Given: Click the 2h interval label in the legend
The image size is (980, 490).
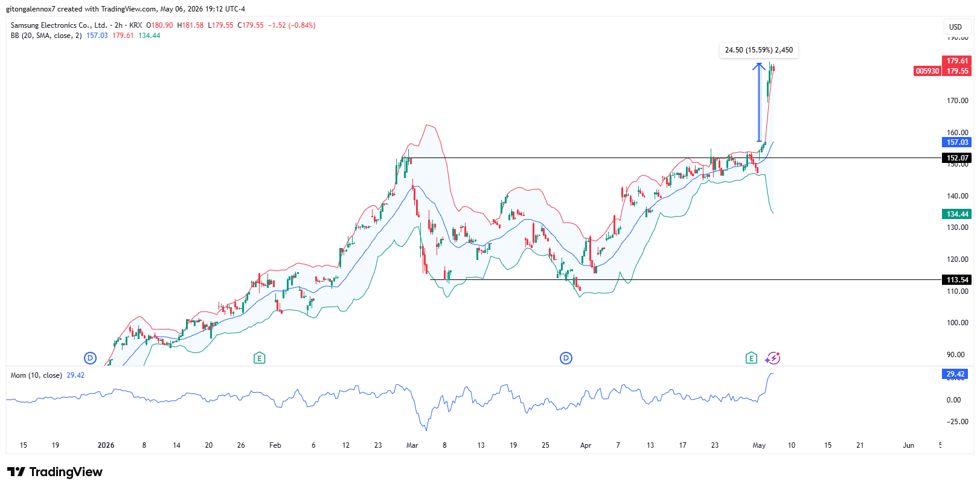Looking at the screenshot, I should point(118,25).
